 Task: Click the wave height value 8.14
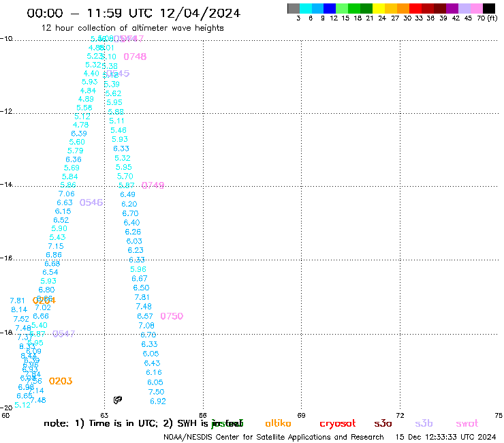tap(19, 310)
